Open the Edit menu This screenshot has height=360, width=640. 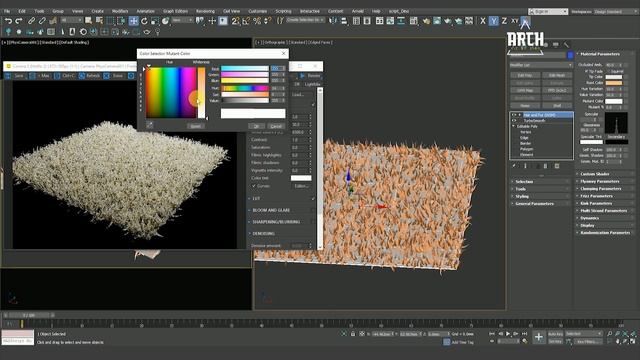[x=22, y=11]
